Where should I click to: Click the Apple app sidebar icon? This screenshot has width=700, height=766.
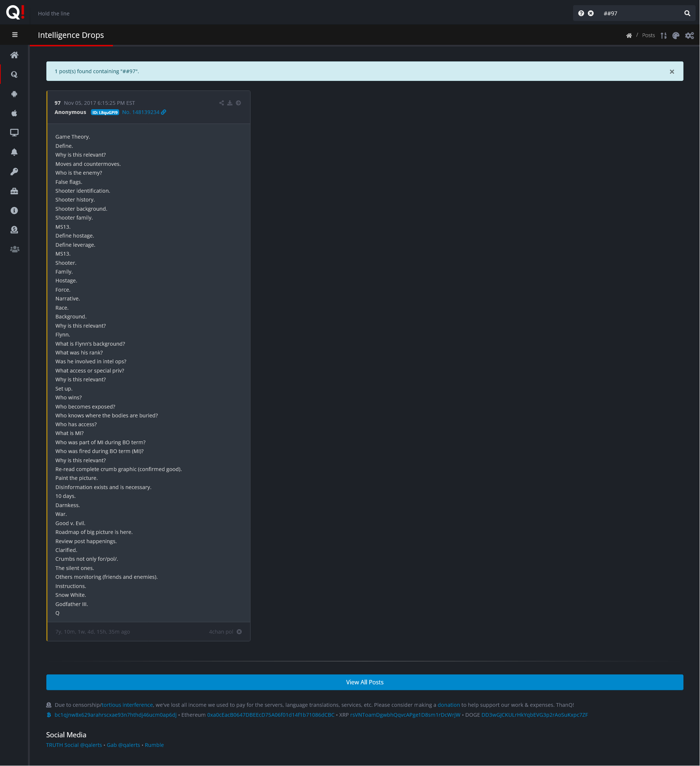pyautogui.click(x=14, y=113)
